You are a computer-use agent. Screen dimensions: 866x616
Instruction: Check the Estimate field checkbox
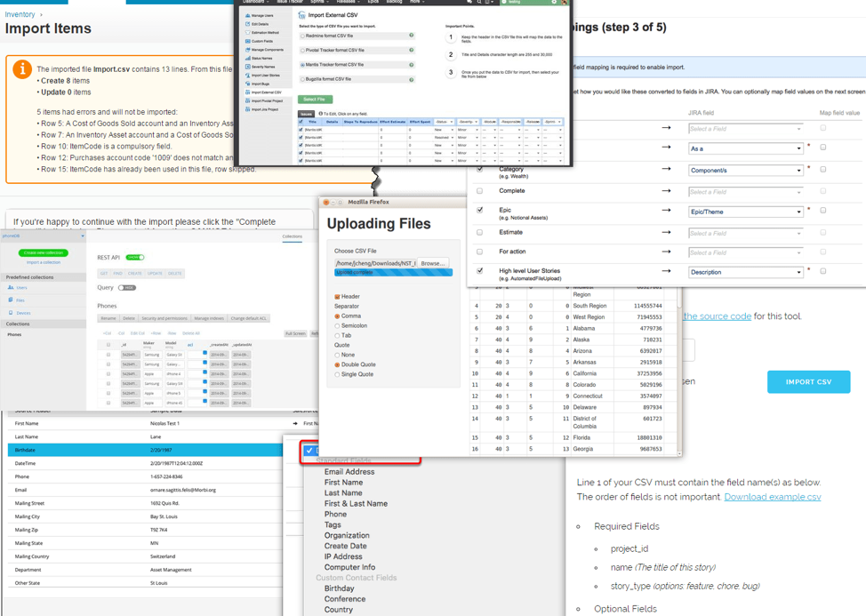pos(480,232)
